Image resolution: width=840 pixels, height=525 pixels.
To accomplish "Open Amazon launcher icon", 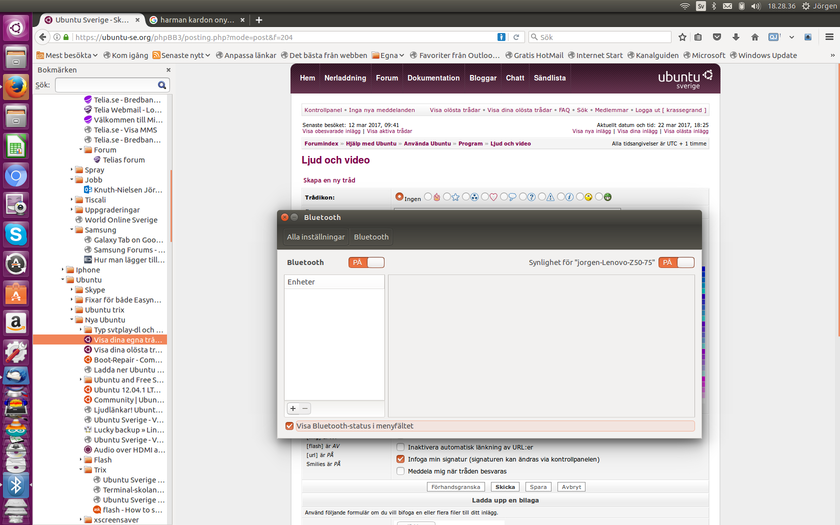I will (16, 322).
